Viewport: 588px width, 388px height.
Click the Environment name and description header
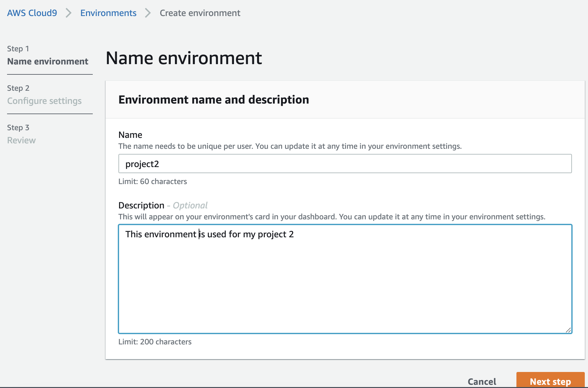pyautogui.click(x=213, y=99)
